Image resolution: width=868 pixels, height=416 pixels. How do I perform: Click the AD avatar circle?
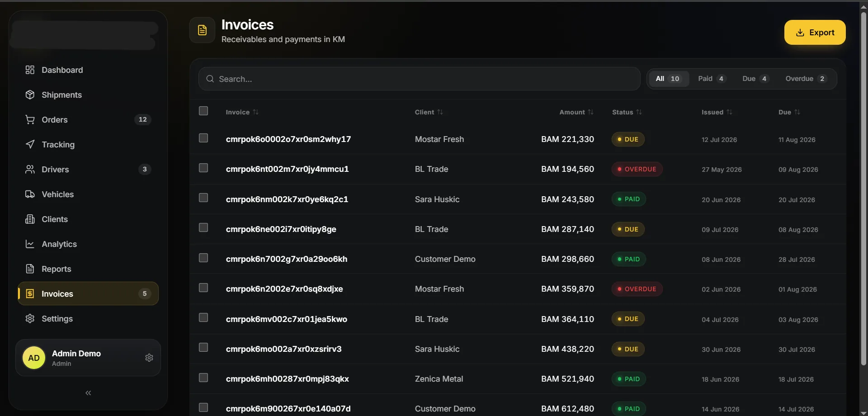[x=34, y=358]
